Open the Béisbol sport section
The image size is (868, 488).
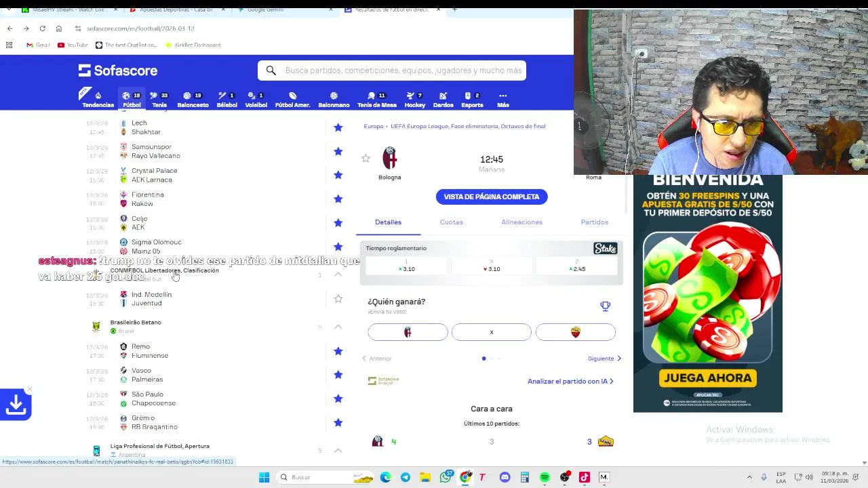coord(226,100)
